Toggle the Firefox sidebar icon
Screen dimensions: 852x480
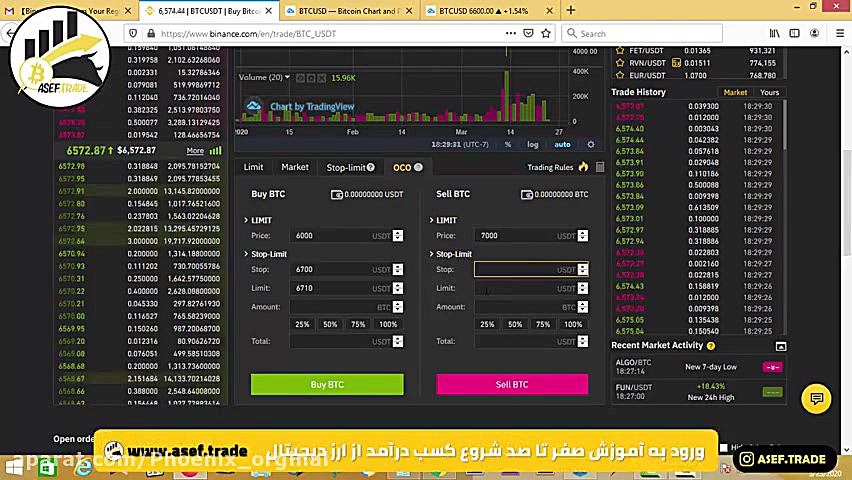[x=794, y=33]
